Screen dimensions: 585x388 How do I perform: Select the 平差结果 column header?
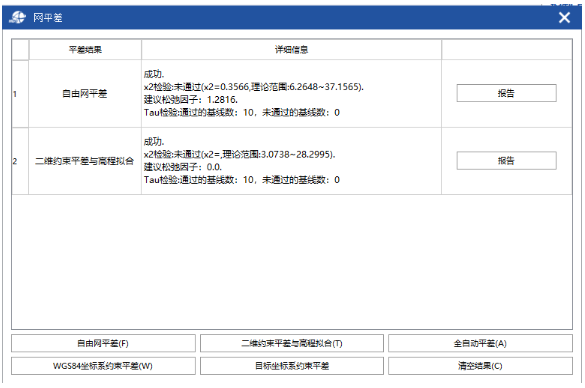pos(85,50)
